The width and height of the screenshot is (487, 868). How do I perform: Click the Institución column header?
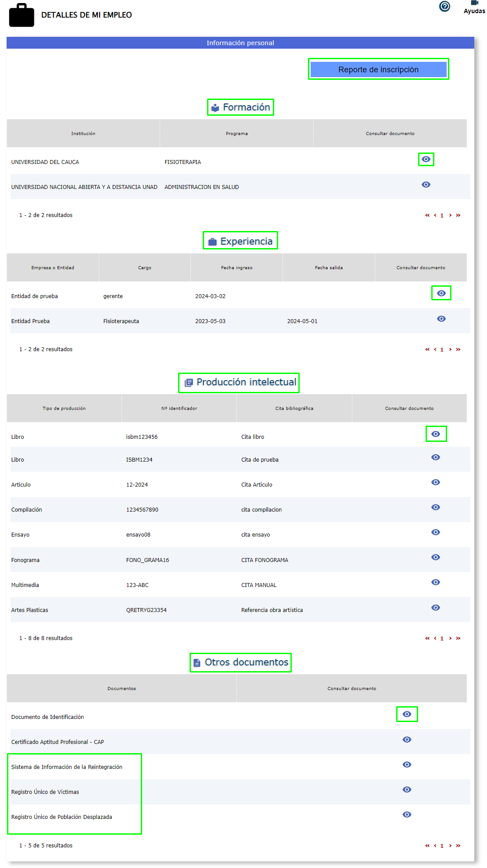coord(83,134)
